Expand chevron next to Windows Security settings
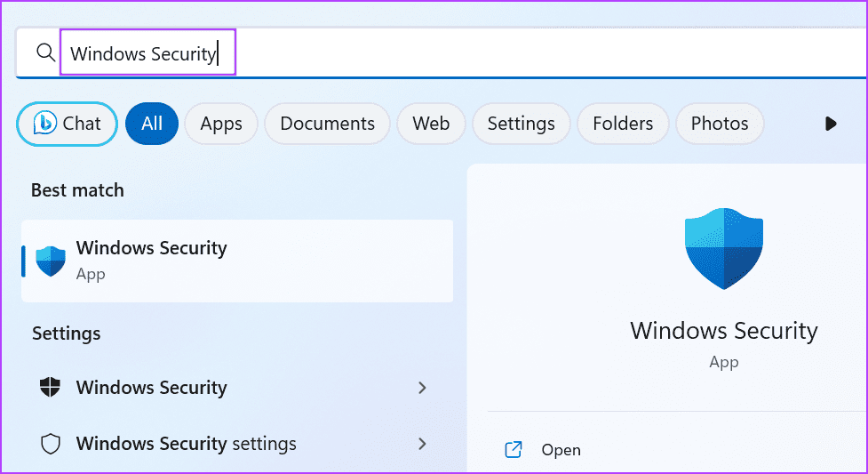Screen dimensions: 868x474 tap(422, 444)
